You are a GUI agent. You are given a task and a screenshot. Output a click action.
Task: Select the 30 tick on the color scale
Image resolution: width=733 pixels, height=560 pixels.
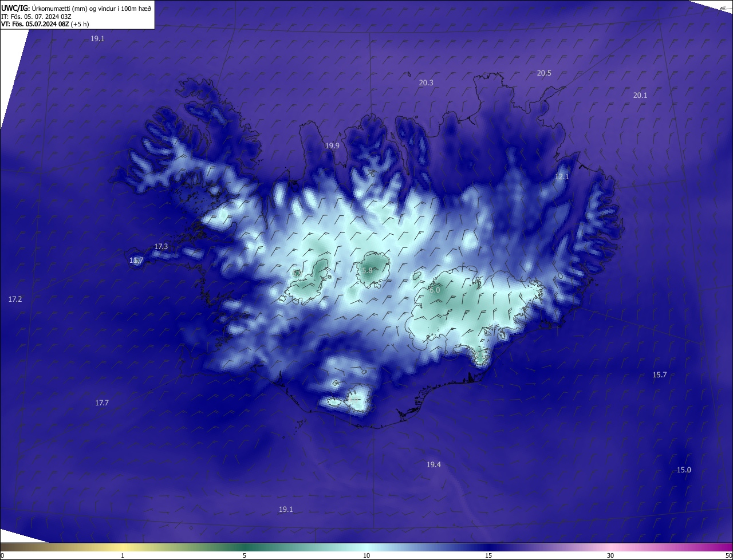[x=610, y=555]
